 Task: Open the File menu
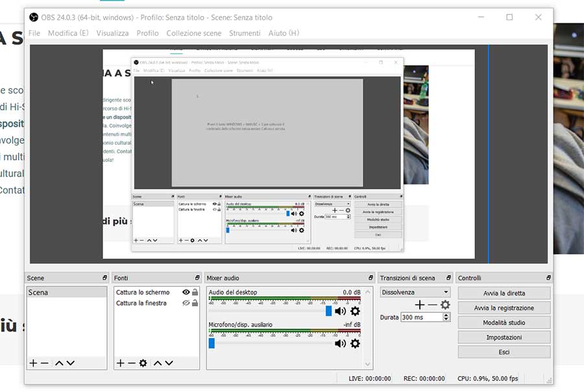[34, 33]
